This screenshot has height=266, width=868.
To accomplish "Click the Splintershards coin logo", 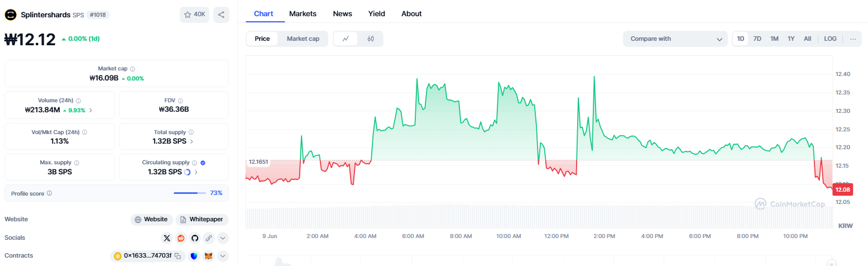I will [11, 15].
